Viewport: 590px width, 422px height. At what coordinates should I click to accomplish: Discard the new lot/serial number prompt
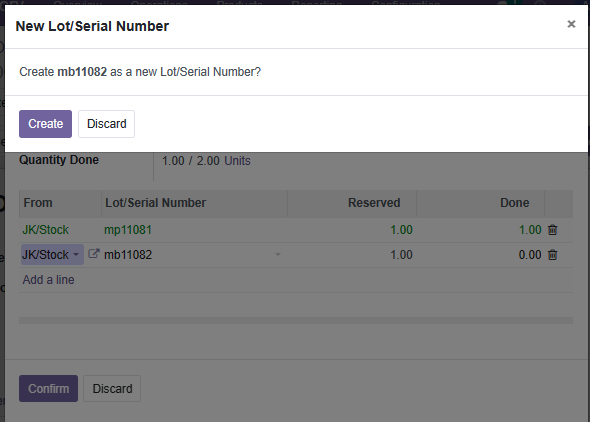pos(106,124)
